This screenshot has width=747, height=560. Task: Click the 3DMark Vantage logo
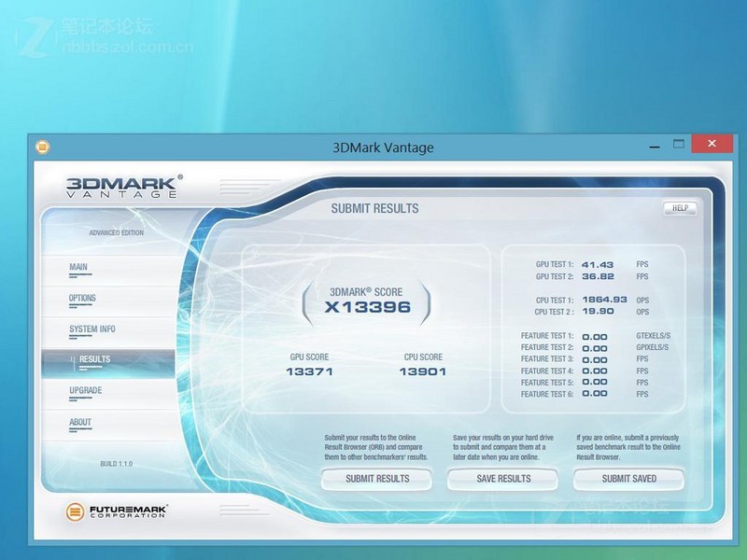pyautogui.click(x=124, y=186)
